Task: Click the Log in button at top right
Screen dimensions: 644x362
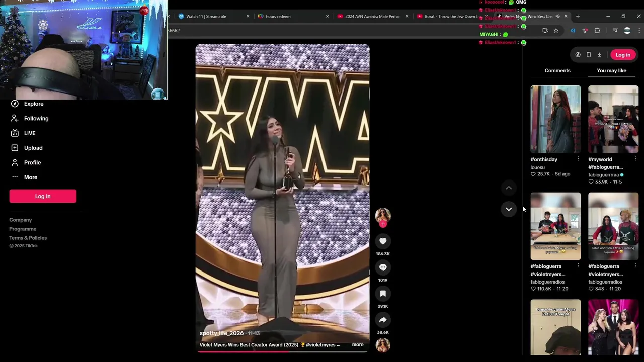Action: tap(623, 55)
